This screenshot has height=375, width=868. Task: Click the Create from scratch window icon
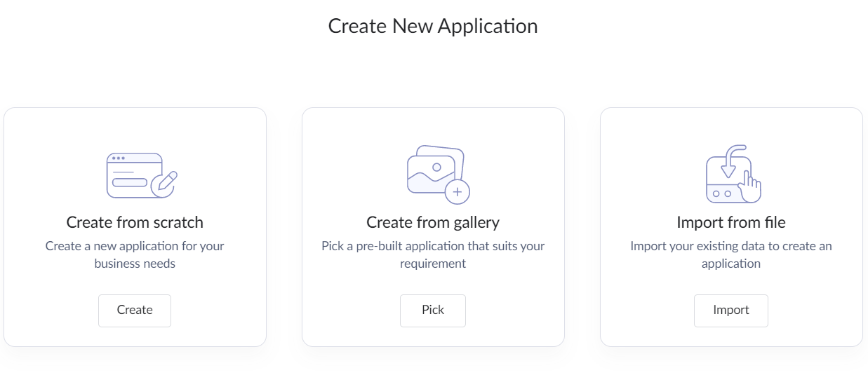coord(141,175)
